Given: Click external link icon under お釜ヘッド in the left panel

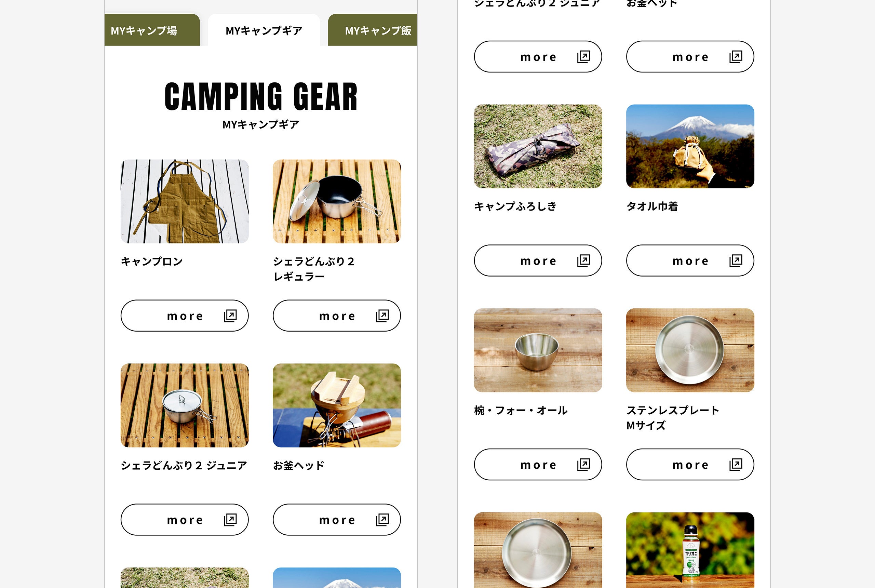Looking at the screenshot, I should click(382, 520).
